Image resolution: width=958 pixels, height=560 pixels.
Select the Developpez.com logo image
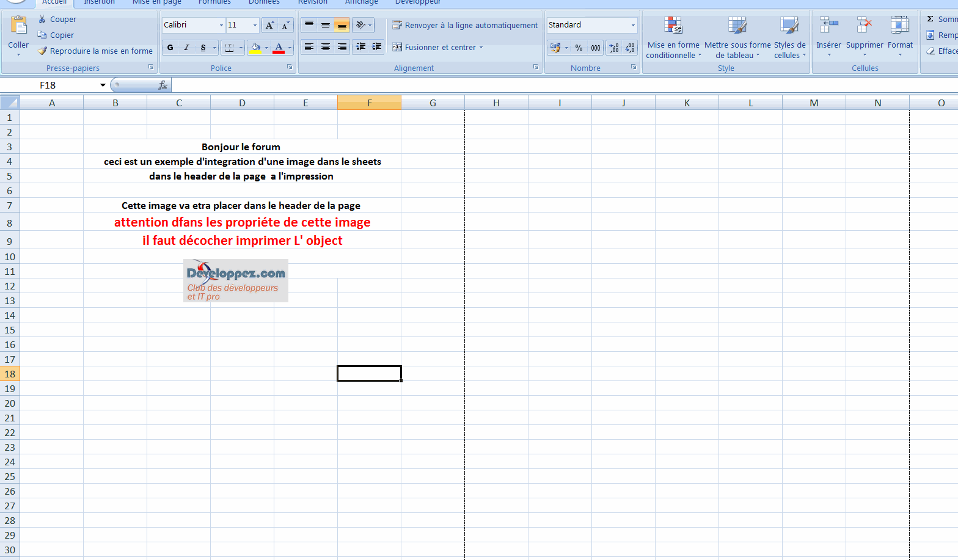click(236, 281)
